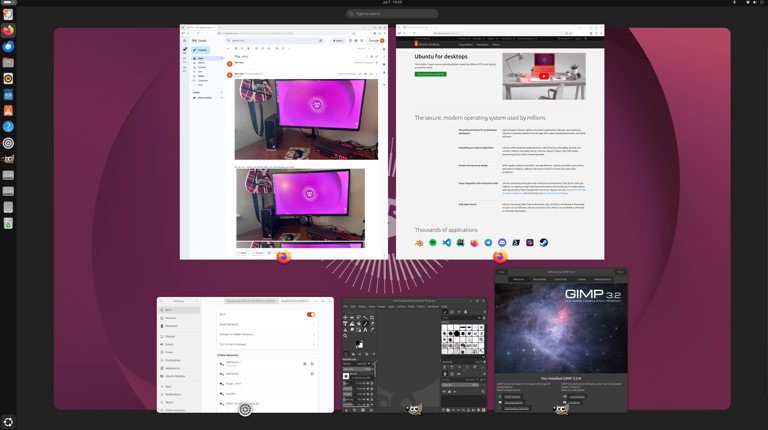Click the Discord icon on the Ubuntu page
Screen dimensions: 768x430
(x=502, y=242)
